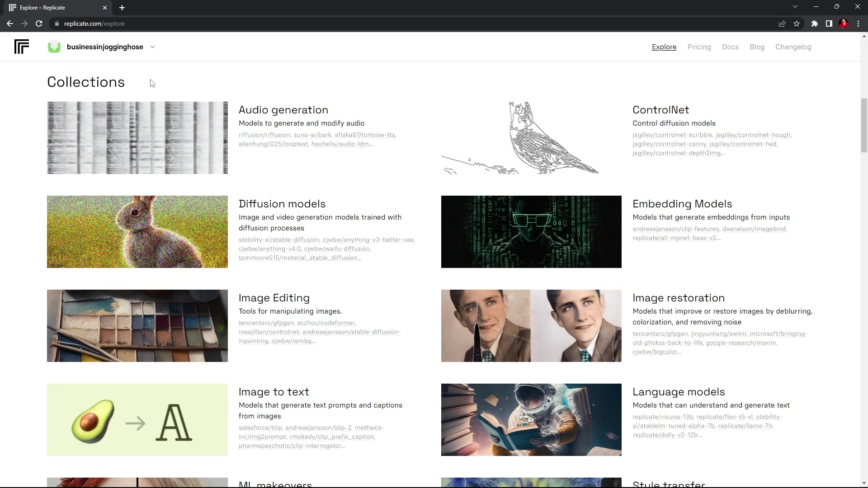
Task: Click the user profile avatar icon
Action: (x=844, y=23)
